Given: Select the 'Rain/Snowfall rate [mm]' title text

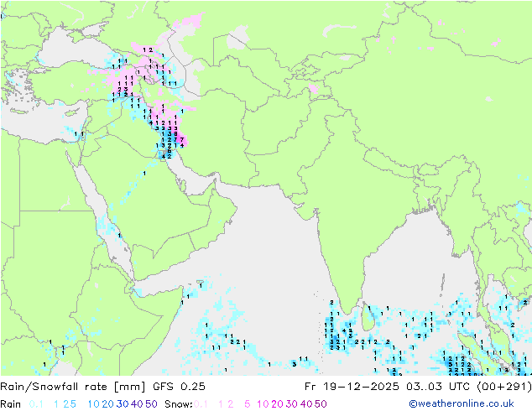Looking at the screenshot, I should (x=73, y=387).
